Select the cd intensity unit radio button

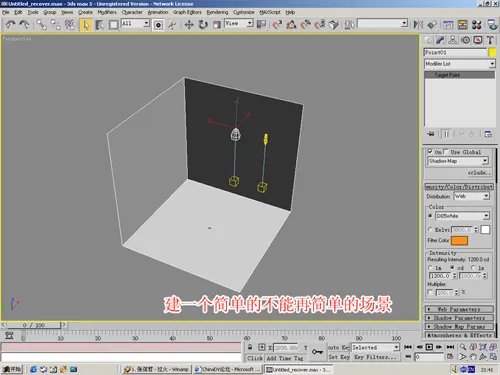point(452,268)
